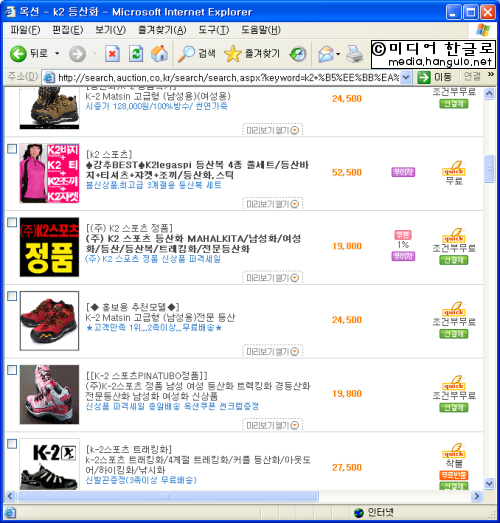Open the 보기(V) menu
500x523 pixels.
tap(110, 30)
